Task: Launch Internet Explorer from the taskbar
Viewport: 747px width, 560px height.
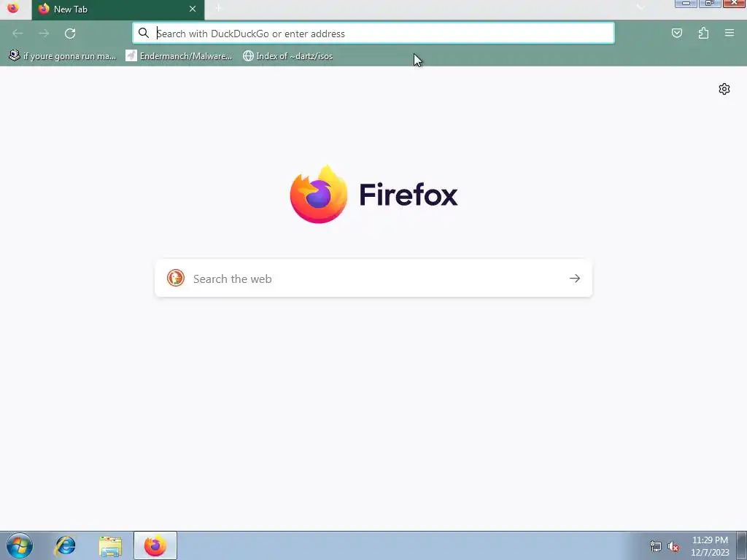Action: (65, 545)
